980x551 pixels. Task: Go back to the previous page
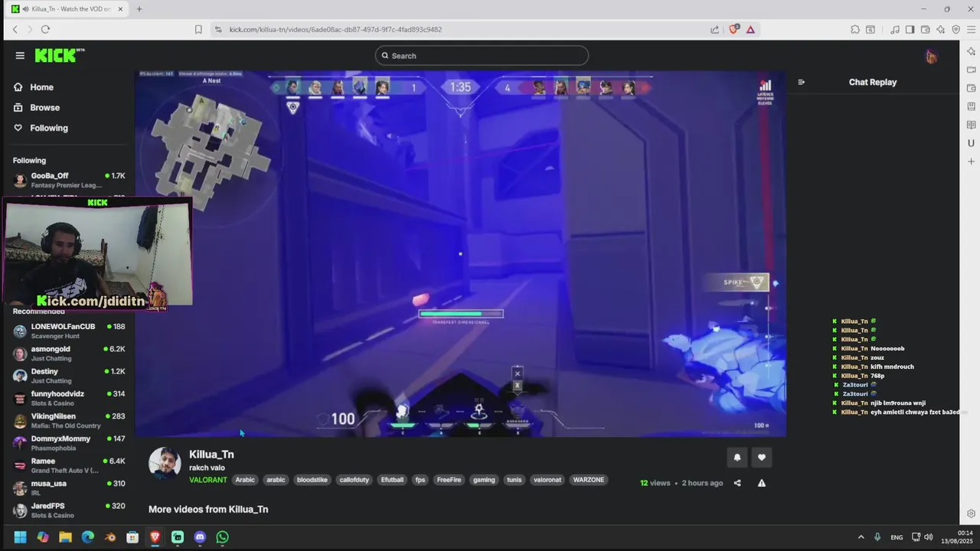[15, 29]
